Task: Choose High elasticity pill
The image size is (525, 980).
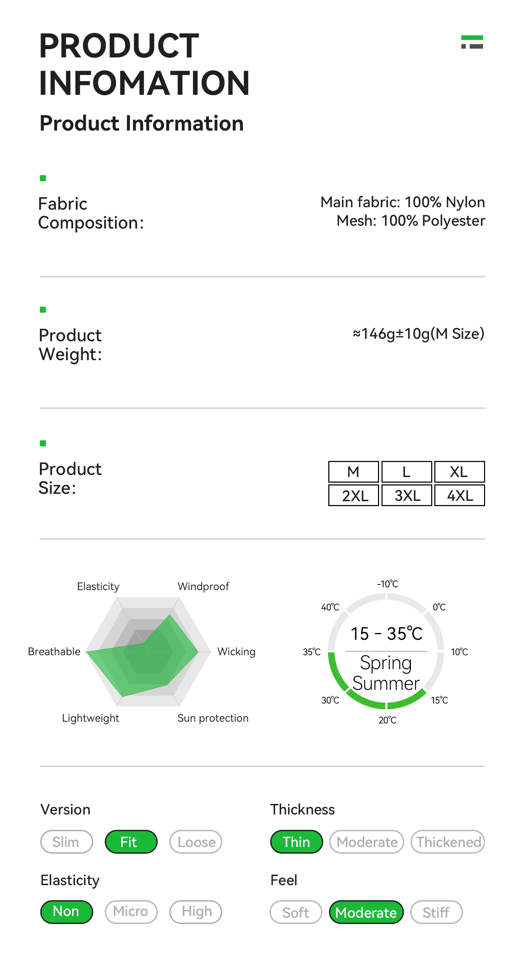Action: coord(196,912)
